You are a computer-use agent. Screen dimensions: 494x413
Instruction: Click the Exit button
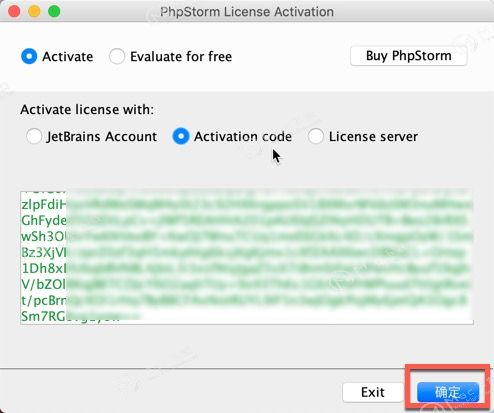tap(373, 392)
